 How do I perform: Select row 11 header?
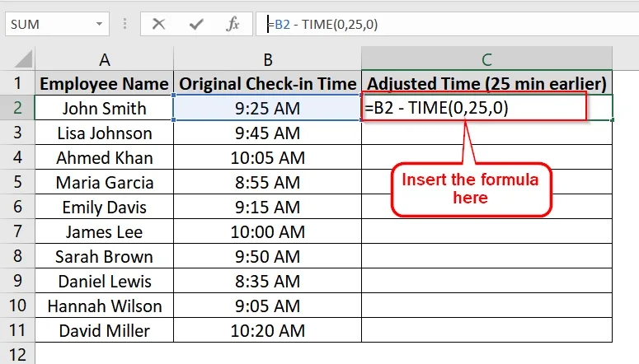coord(17,330)
